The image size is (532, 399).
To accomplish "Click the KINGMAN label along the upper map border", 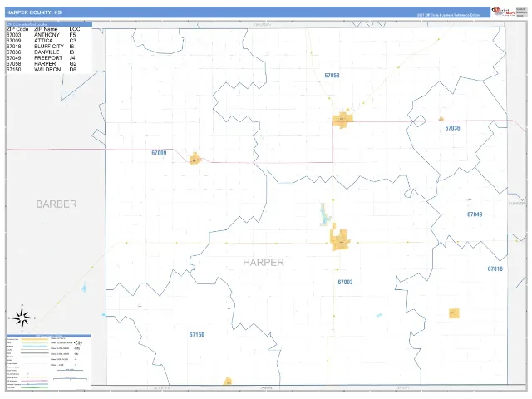I will [x=263, y=25].
